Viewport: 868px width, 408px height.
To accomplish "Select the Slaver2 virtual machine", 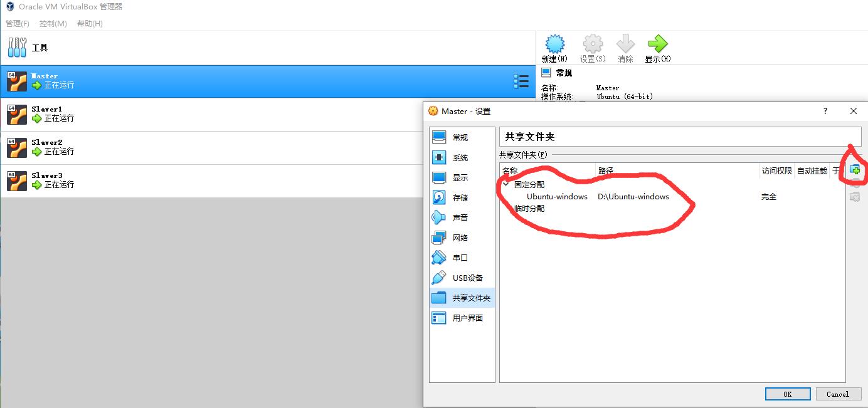I will (x=47, y=148).
